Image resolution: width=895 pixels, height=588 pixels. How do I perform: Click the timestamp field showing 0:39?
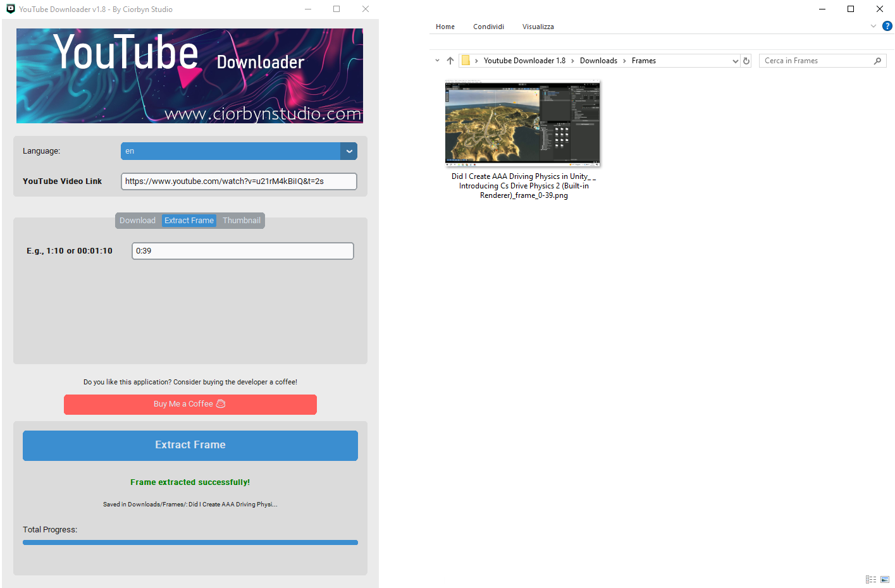[x=243, y=251]
